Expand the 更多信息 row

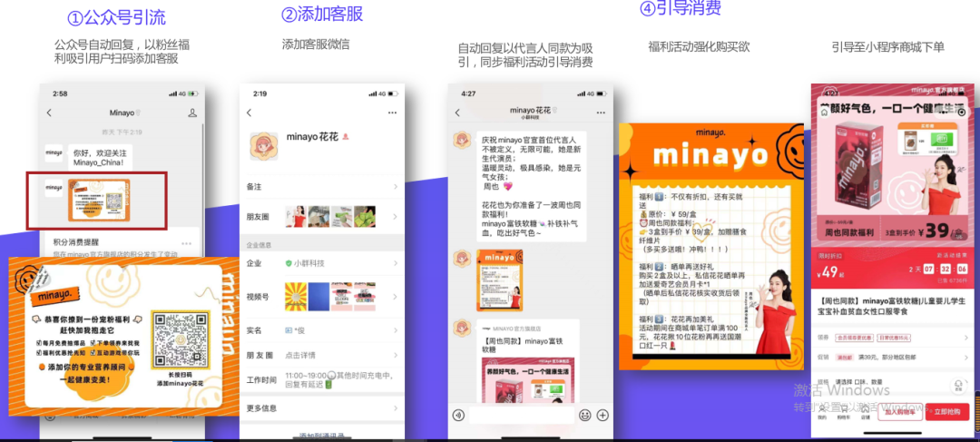pyautogui.click(x=396, y=408)
